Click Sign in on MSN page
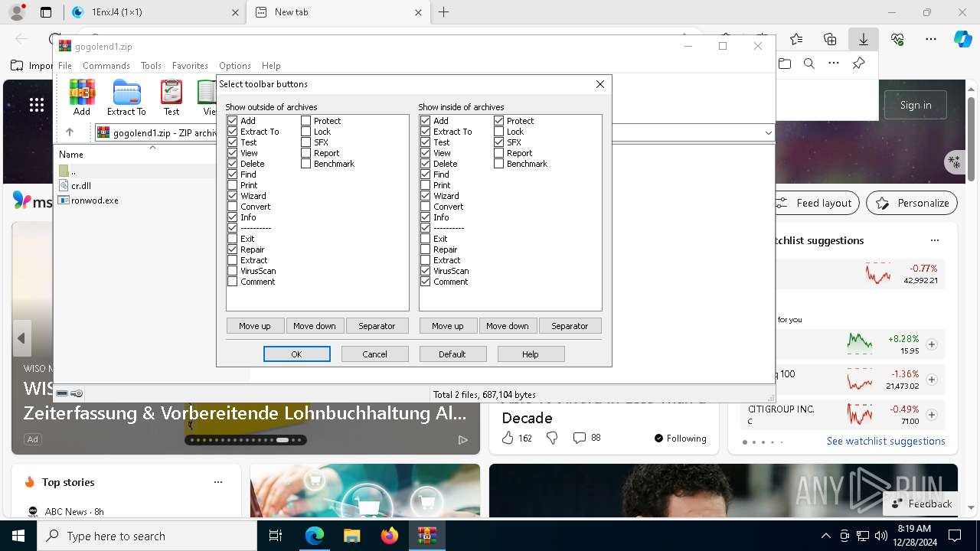 pyautogui.click(x=916, y=105)
